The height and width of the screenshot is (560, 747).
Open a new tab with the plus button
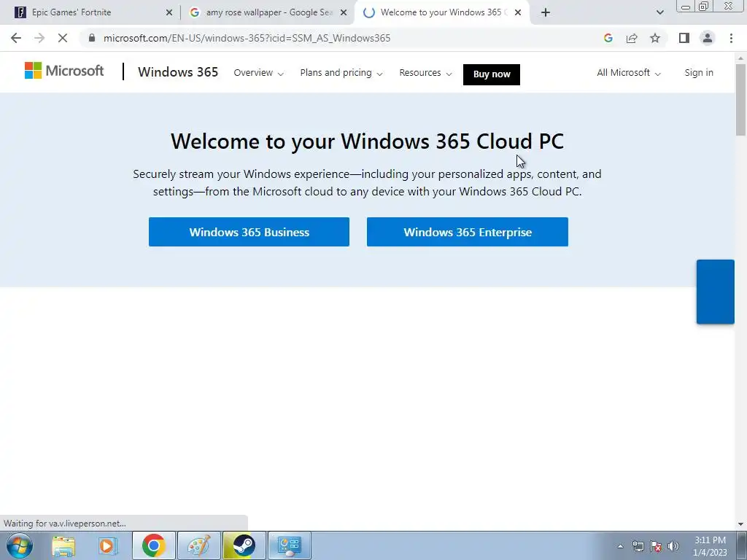pos(546,12)
